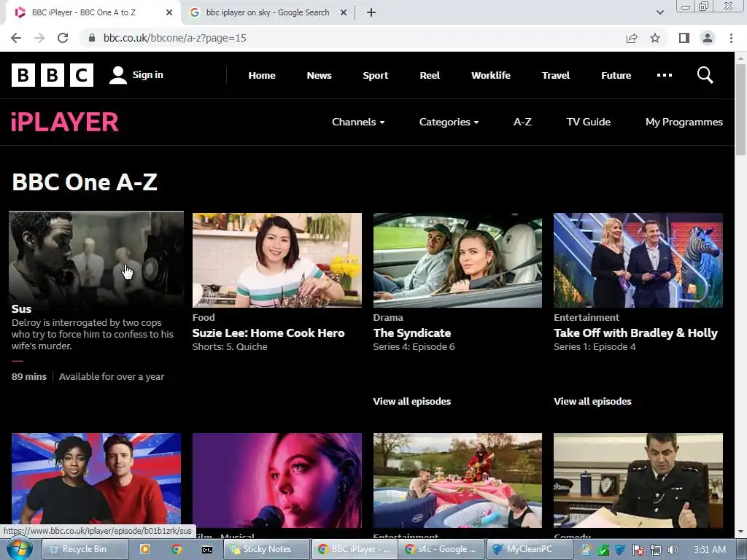The width and height of the screenshot is (747, 560).
Task: Click the Suzie Lee: Home Cook Hero title
Action: pyautogui.click(x=268, y=332)
